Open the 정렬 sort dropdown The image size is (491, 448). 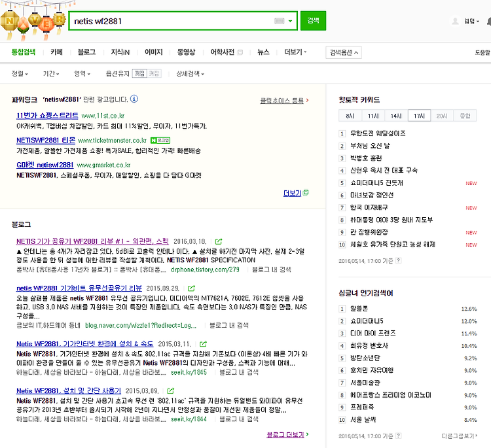tap(20, 74)
